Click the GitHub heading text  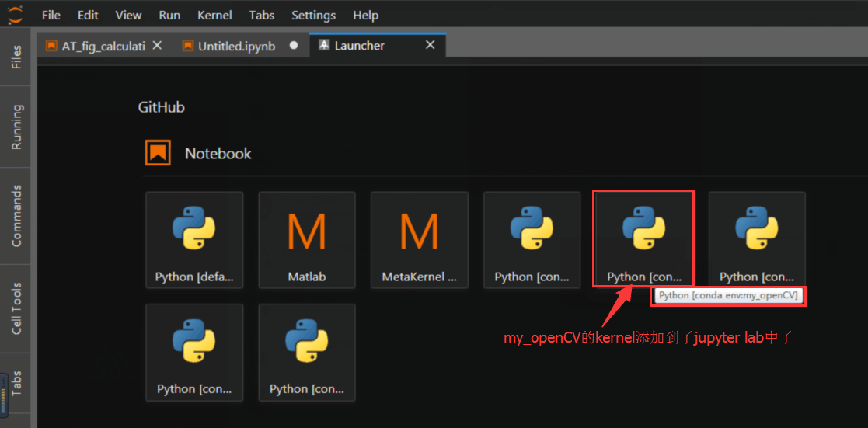click(161, 107)
